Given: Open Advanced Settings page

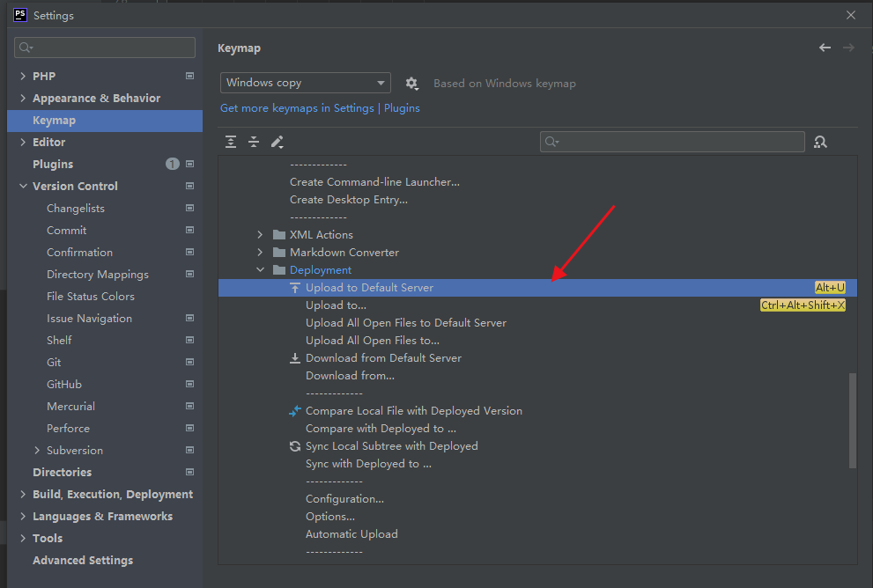Looking at the screenshot, I should click(83, 560).
